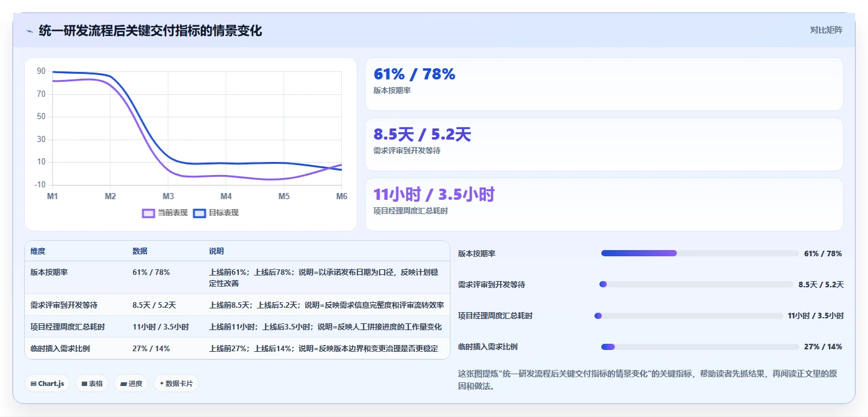The height and width of the screenshot is (417, 868).
Task: Click the lightning icon beside the title
Action: [x=29, y=30]
